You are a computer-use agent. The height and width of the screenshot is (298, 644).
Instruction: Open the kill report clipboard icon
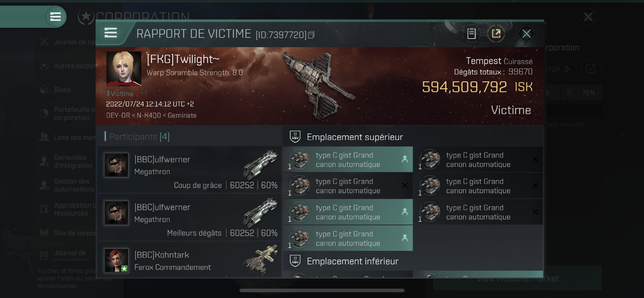coord(471,34)
